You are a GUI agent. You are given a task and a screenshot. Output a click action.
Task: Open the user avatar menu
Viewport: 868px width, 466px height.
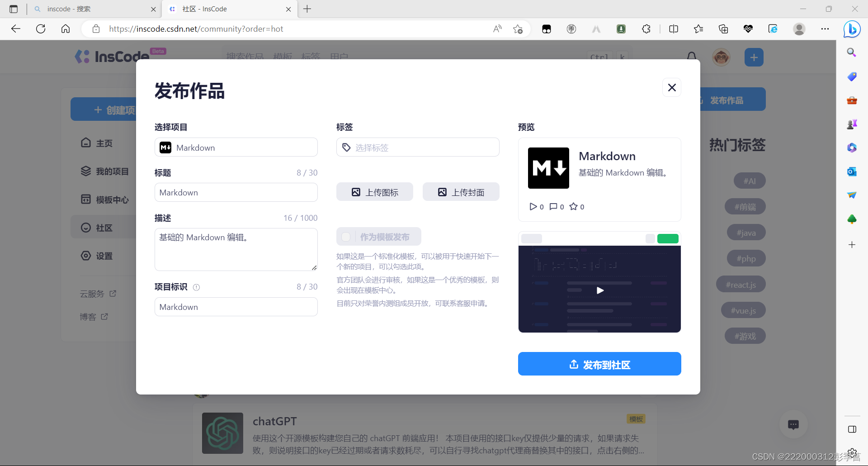pos(721,57)
